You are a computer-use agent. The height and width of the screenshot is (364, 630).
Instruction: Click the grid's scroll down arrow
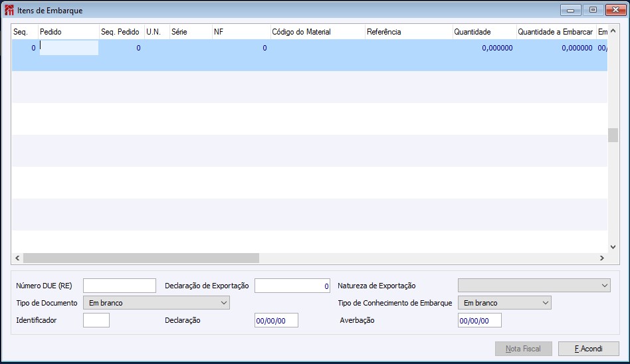[613, 247]
